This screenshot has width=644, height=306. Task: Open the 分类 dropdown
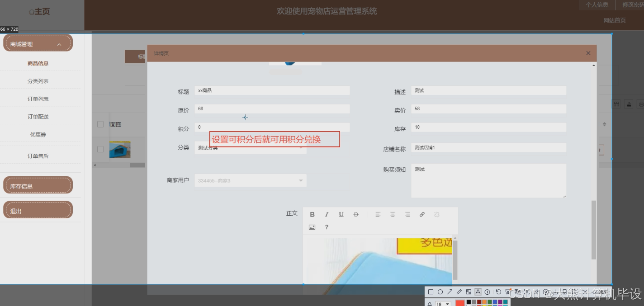point(251,148)
